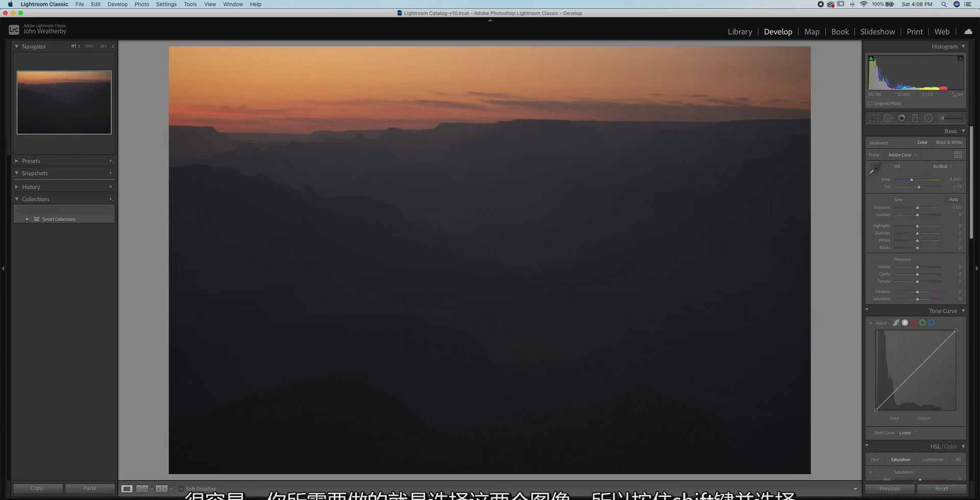The height and width of the screenshot is (500, 980).
Task: Toggle highlight clipping indicator in histogram
Action: (960, 58)
